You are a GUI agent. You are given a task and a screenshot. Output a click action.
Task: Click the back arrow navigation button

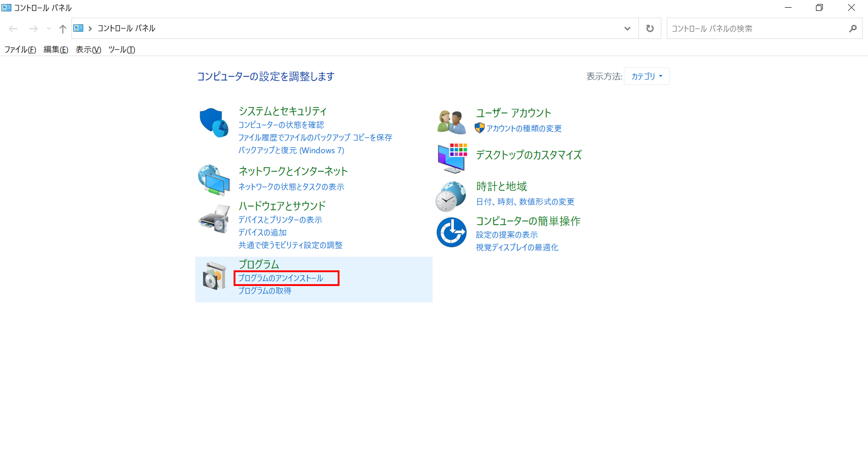pos(13,29)
